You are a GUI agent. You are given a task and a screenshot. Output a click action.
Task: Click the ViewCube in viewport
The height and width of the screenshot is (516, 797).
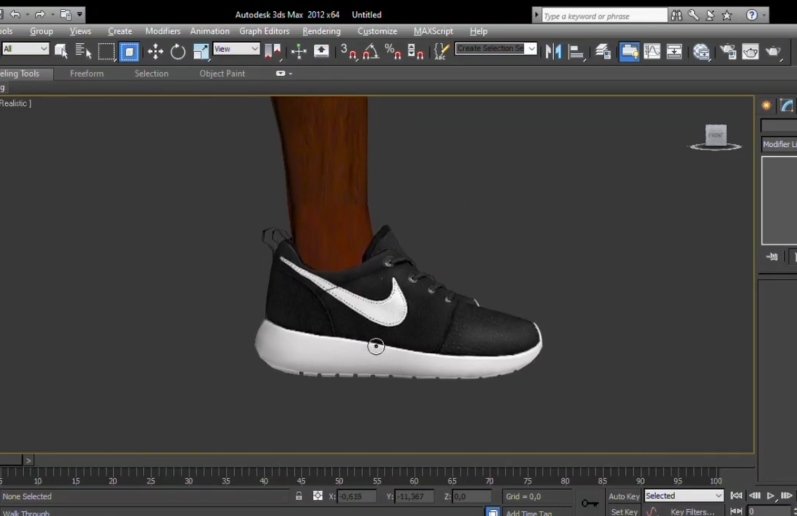coord(716,136)
